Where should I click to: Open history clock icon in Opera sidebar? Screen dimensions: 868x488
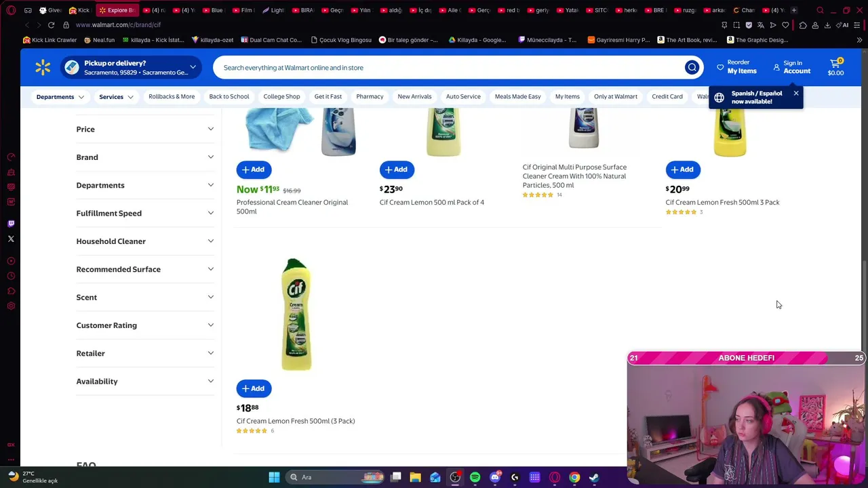coord(11,276)
